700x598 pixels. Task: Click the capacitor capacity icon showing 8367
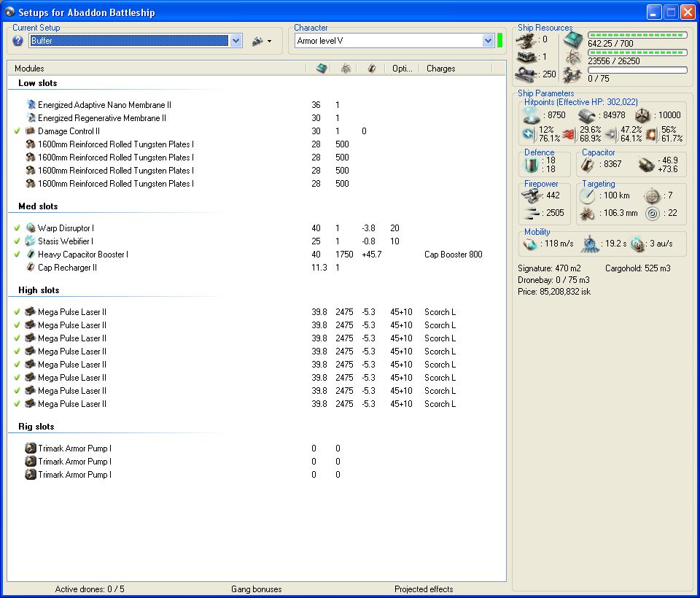588,164
